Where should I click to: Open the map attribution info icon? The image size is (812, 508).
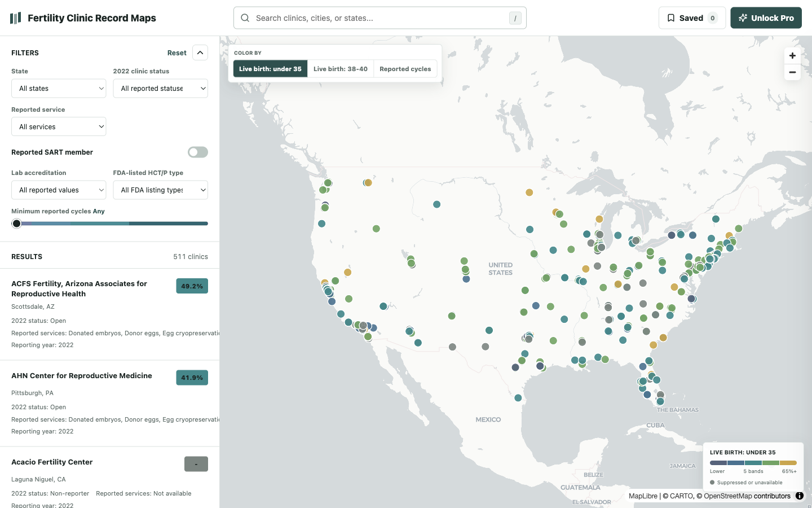[800, 496]
